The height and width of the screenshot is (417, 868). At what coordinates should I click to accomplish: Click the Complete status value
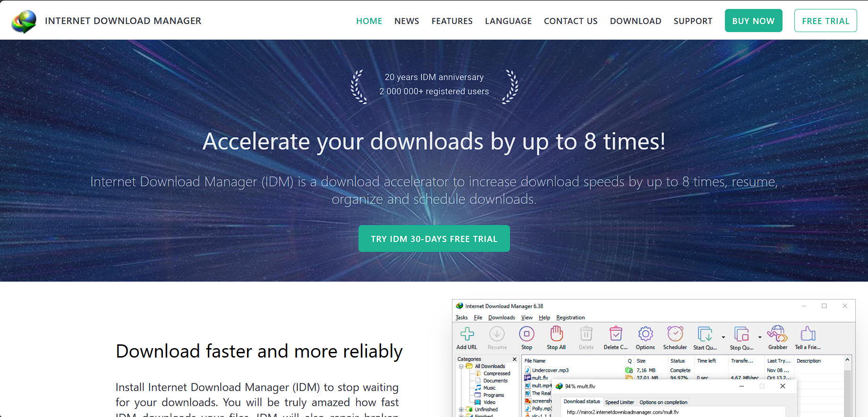pos(680,370)
